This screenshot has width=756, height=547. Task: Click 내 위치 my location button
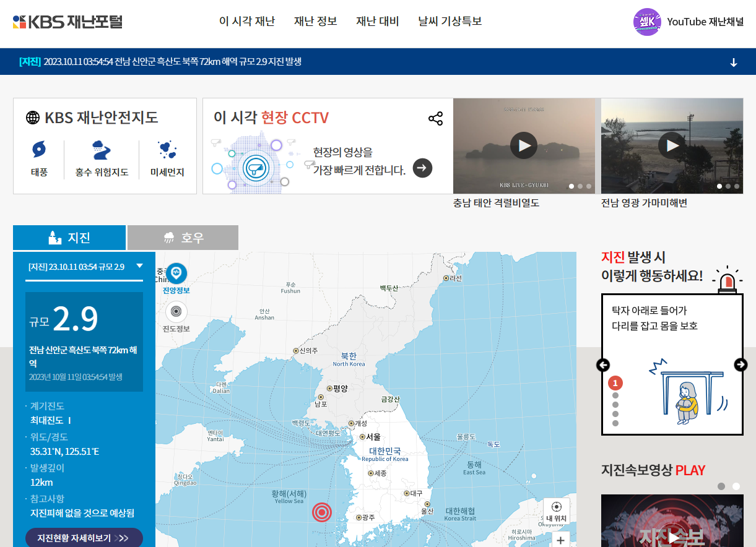coord(556,512)
